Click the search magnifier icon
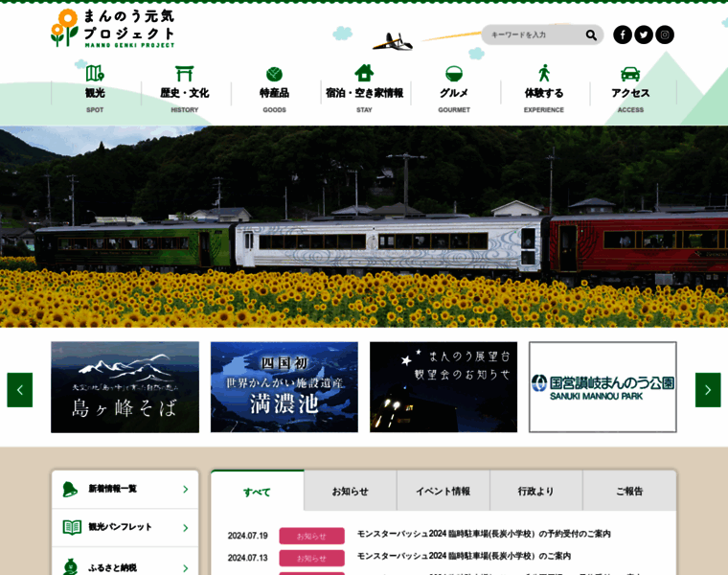Image resolution: width=728 pixels, height=575 pixels. click(x=591, y=34)
